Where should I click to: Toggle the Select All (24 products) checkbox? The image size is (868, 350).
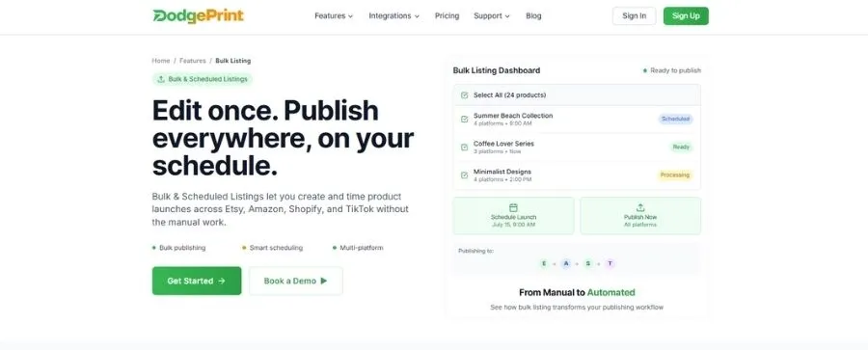(x=465, y=95)
